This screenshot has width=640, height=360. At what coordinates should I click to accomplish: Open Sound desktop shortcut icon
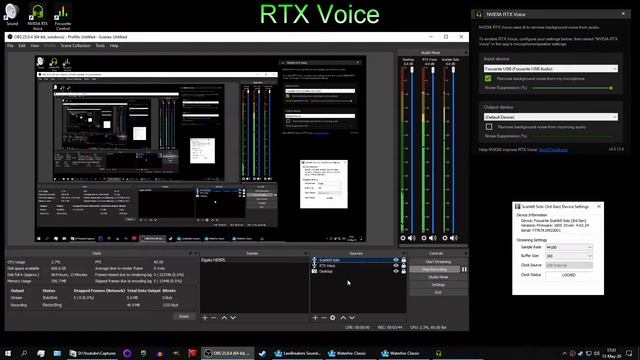click(12, 15)
